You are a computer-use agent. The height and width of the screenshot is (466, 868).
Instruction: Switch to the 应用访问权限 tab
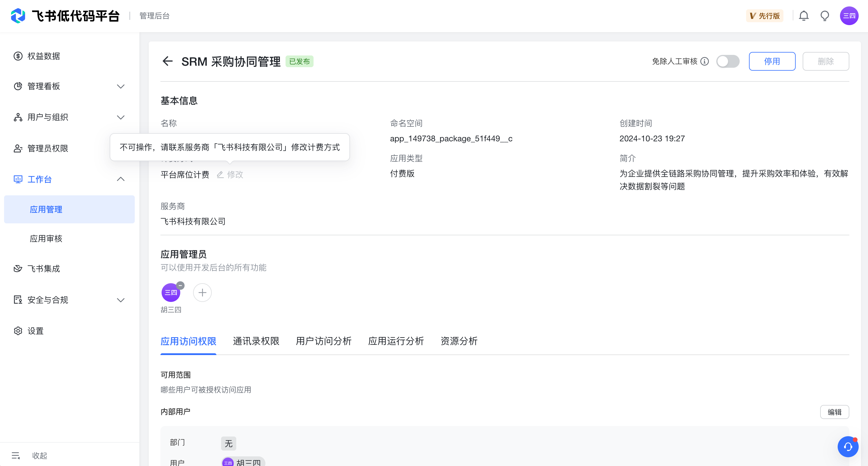188,341
